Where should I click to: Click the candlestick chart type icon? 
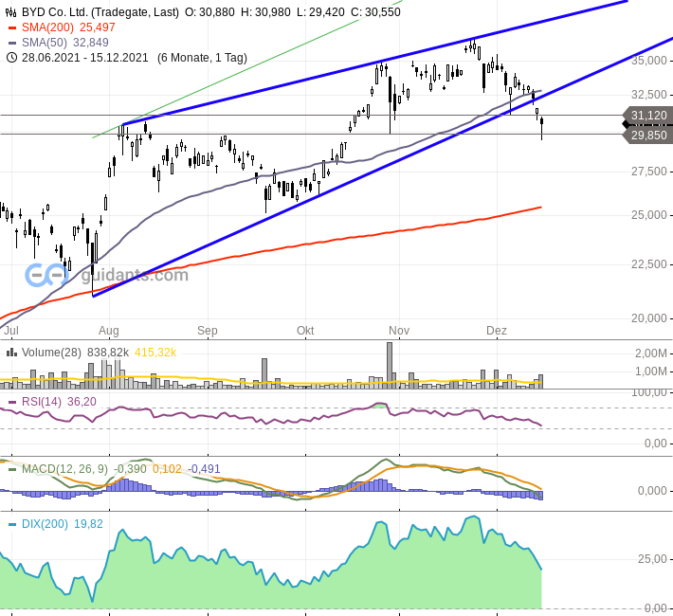(11, 12)
